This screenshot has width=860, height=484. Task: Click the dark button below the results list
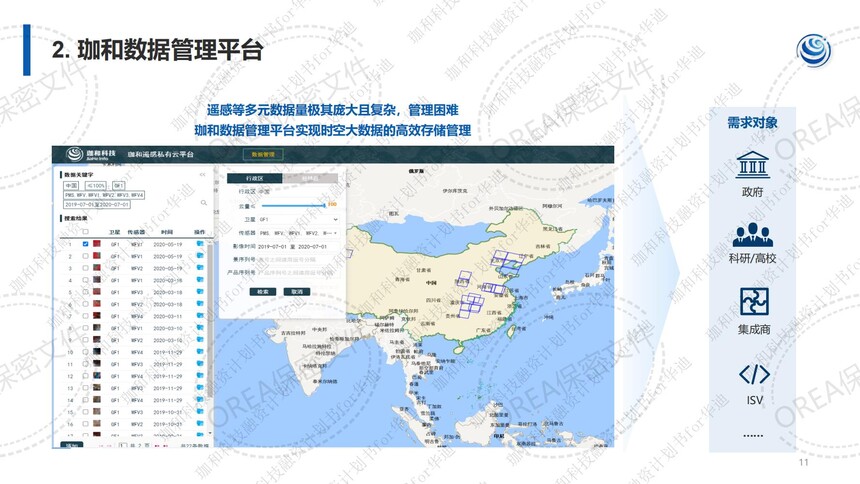click(x=72, y=445)
